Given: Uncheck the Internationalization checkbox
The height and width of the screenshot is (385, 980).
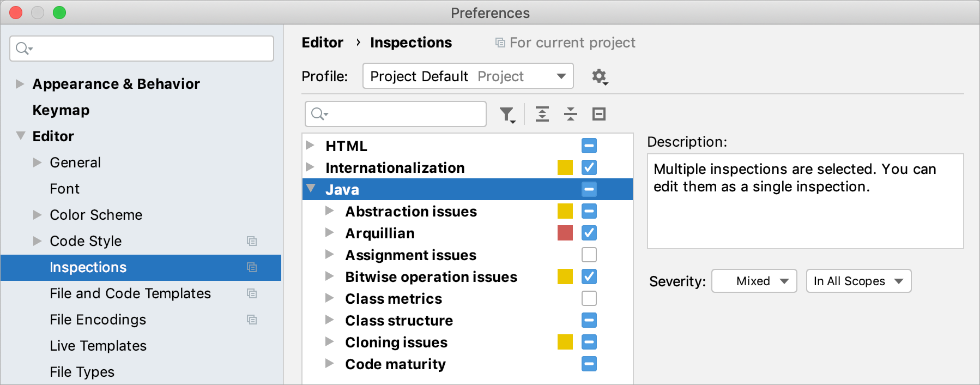Looking at the screenshot, I should click(589, 167).
